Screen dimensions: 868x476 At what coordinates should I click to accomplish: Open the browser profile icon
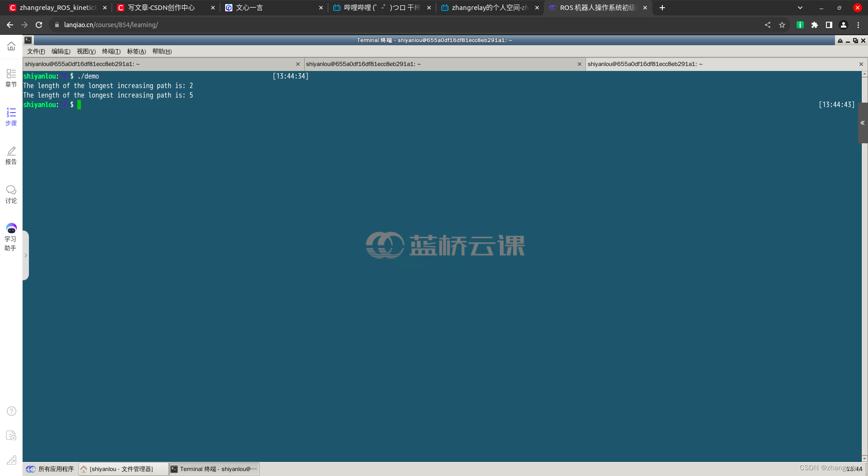(844, 25)
